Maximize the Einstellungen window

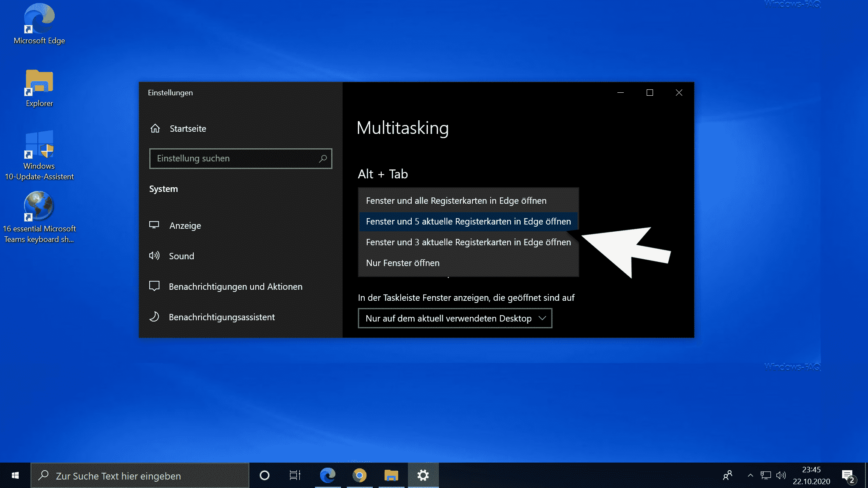tap(650, 92)
